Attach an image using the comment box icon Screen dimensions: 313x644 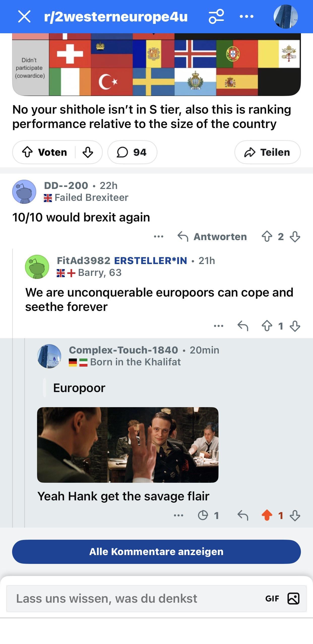tap(293, 598)
